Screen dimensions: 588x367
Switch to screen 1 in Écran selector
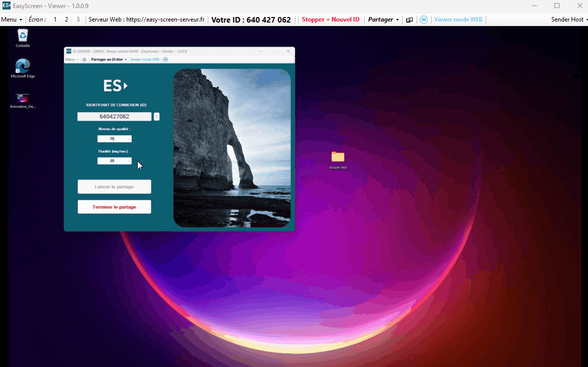[55, 20]
